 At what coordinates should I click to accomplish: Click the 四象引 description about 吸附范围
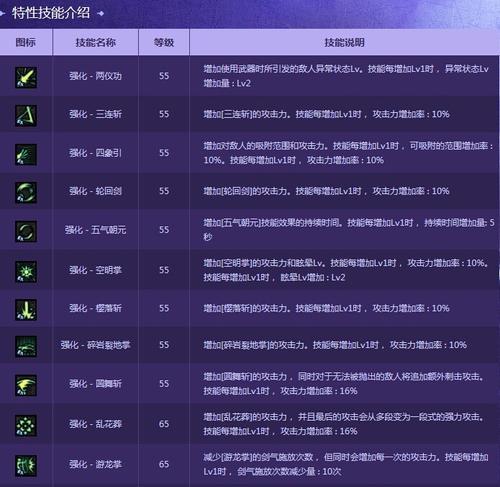tap(348, 153)
